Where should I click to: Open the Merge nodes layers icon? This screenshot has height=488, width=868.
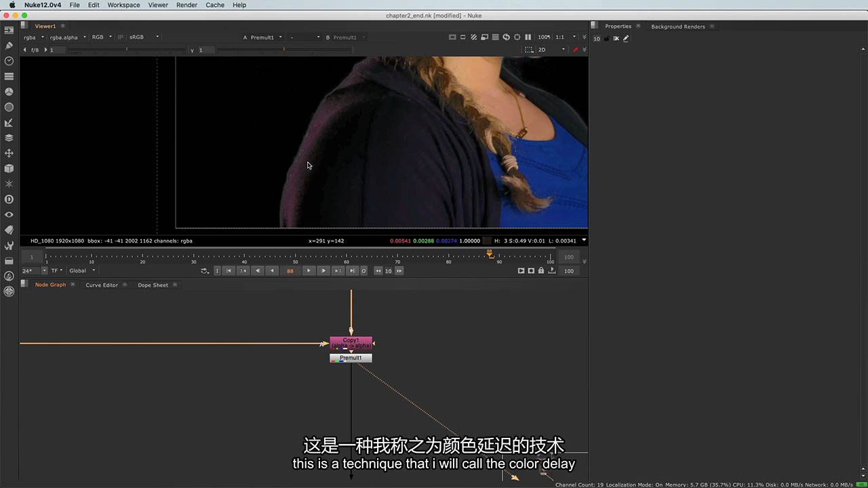click(9, 138)
